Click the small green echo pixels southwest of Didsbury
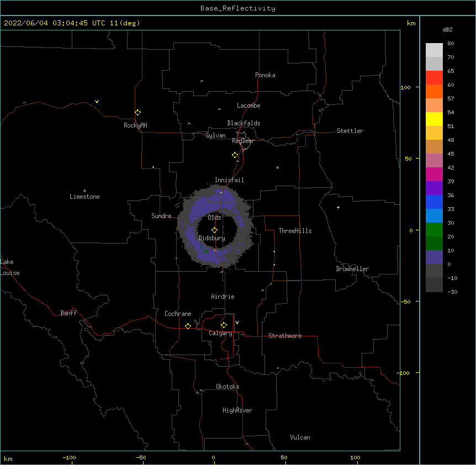This screenshot has height=465, width=476. tap(204, 250)
